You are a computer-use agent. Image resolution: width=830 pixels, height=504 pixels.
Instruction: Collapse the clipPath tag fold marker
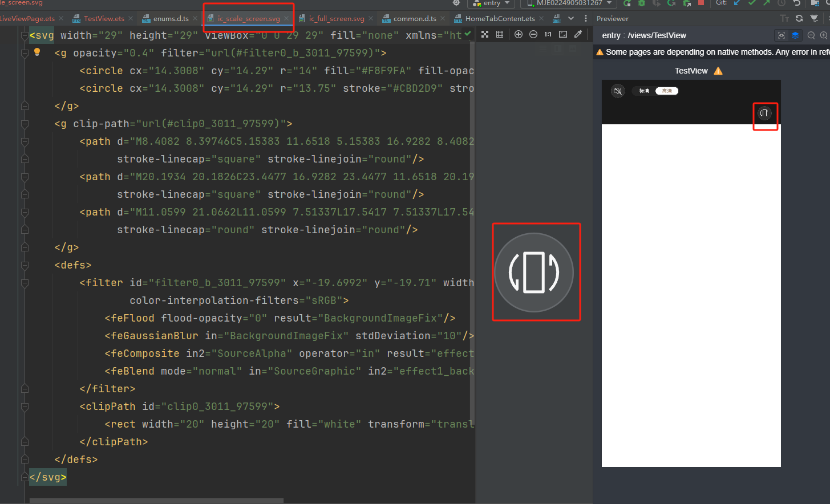coord(25,407)
